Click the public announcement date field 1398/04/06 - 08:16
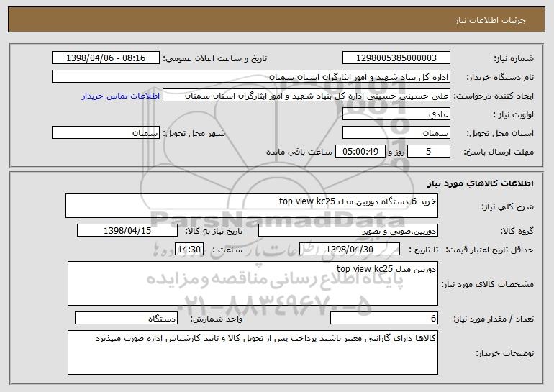This screenshot has height=392, width=554. (106, 58)
